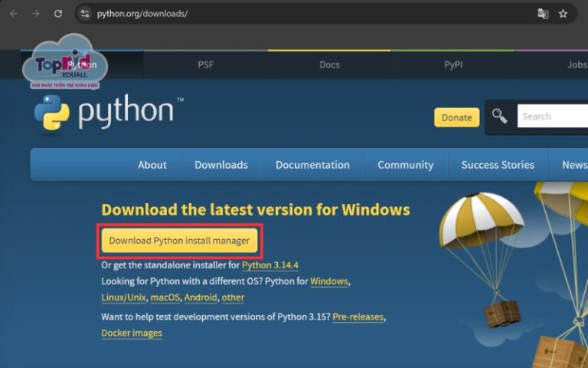This screenshot has height=368, width=588.
Task: Open the Documentation menu
Action: pyautogui.click(x=312, y=165)
